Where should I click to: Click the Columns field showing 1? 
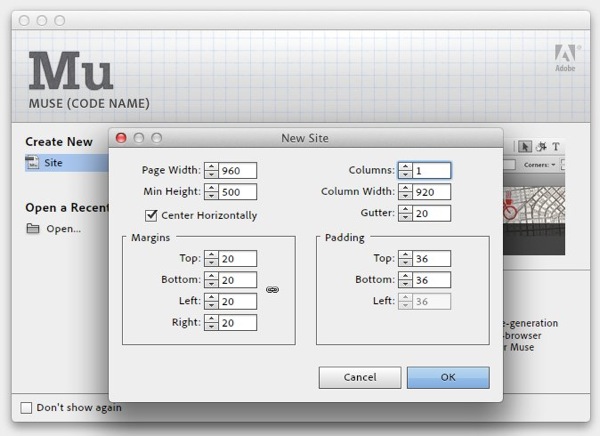(x=432, y=170)
